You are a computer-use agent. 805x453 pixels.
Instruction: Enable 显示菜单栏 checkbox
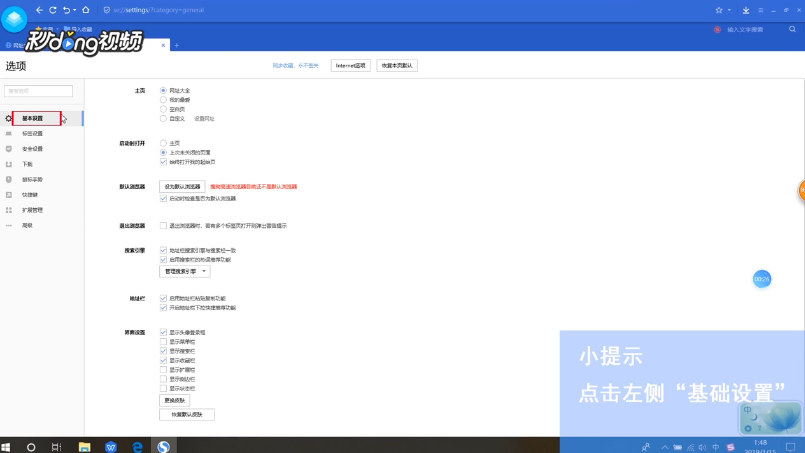click(x=163, y=342)
